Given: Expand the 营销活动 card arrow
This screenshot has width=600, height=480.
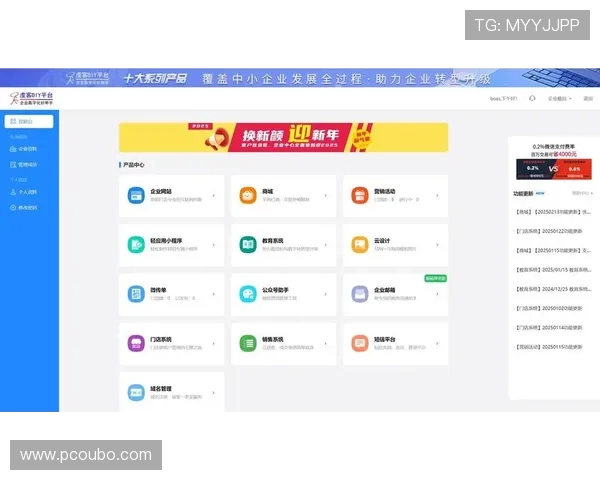Looking at the screenshot, I should point(437,196).
